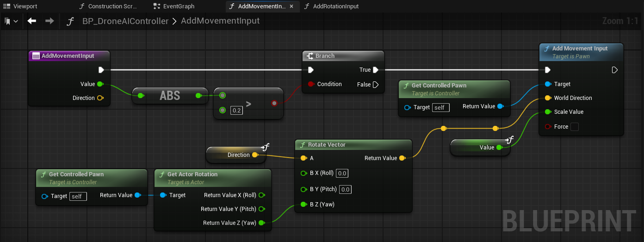Screen dimensions: 644x242
Task: Select the ABS node
Action: [x=170, y=96]
